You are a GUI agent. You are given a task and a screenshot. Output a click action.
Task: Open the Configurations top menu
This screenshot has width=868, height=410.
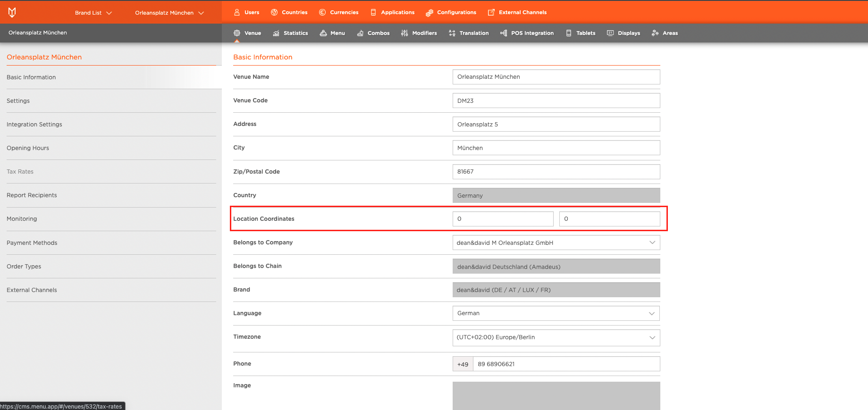[x=451, y=12]
